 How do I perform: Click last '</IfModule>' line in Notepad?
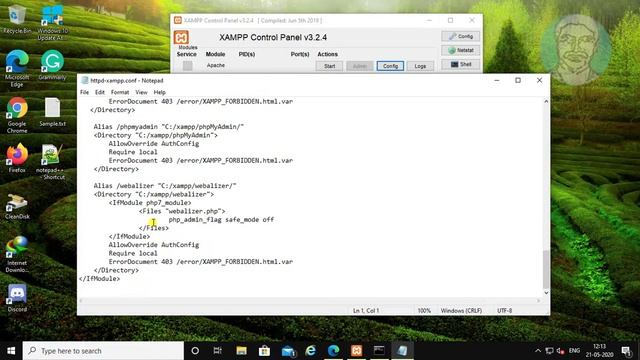tap(99, 278)
